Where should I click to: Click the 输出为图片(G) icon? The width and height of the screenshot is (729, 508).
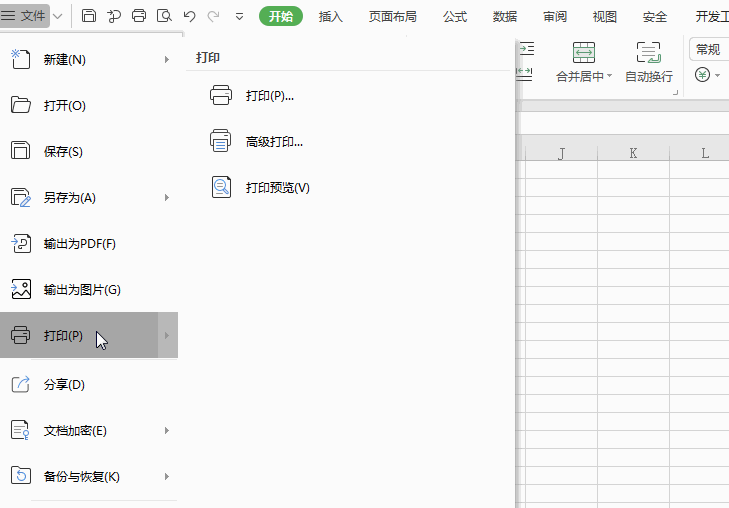[21, 289]
